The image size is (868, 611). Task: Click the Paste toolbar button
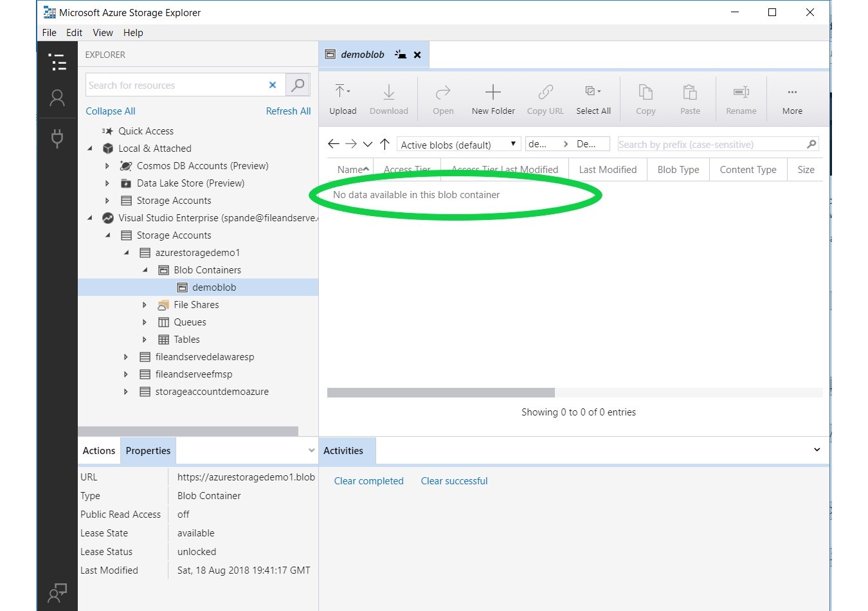click(x=690, y=100)
